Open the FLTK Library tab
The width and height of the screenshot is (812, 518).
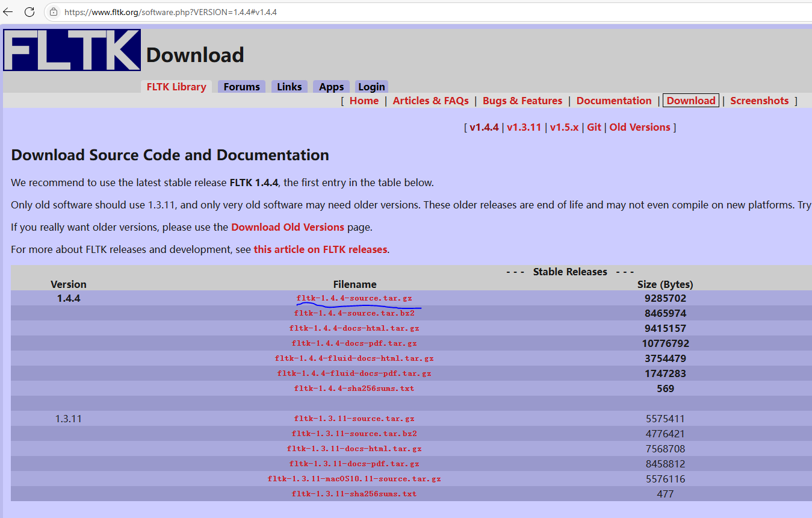(x=176, y=87)
